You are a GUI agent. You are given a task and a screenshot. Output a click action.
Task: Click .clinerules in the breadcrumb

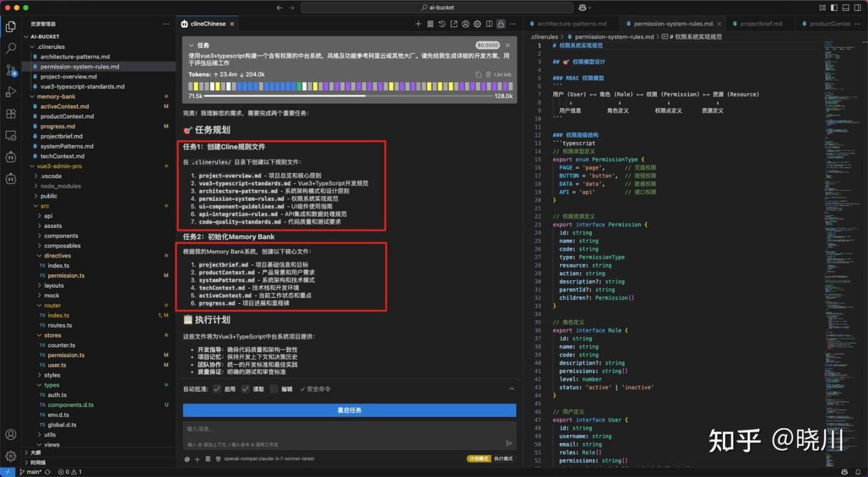(545, 37)
